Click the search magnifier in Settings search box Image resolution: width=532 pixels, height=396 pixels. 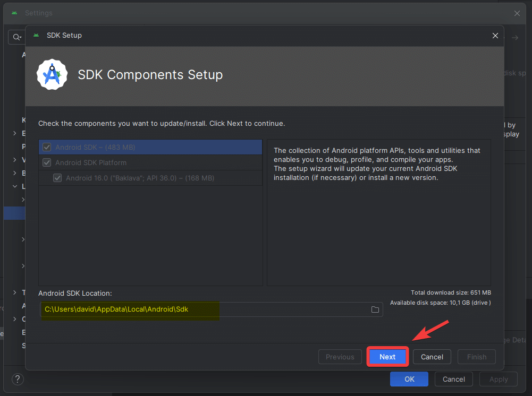pyautogui.click(x=16, y=37)
